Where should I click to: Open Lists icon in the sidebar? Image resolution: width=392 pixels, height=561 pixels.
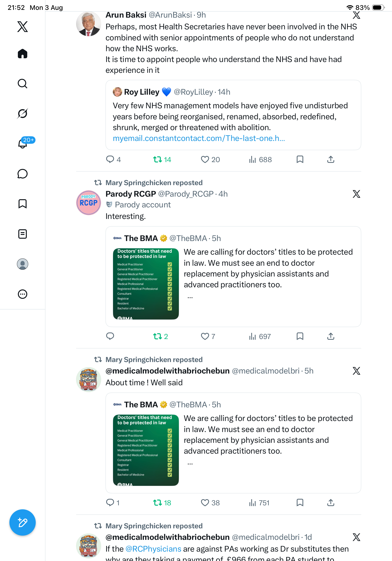[23, 234]
